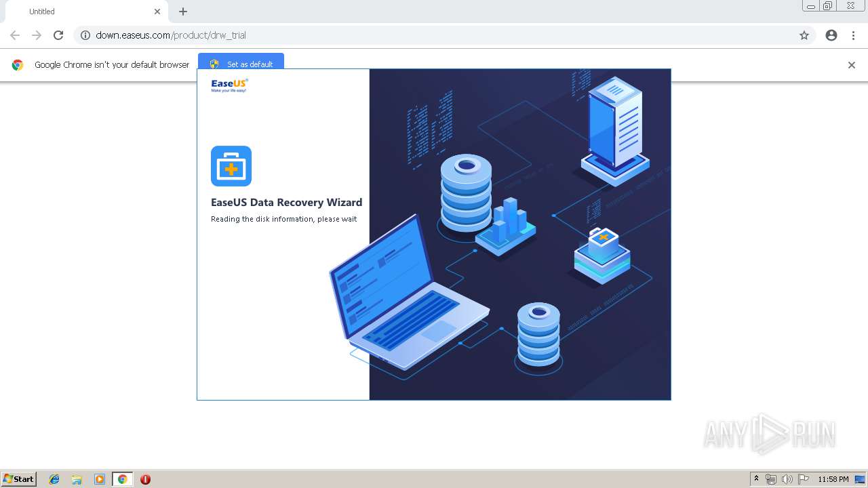Reload the current page
Image resolution: width=868 pixels, height=488 pixels.
click(x=58, y=35)
